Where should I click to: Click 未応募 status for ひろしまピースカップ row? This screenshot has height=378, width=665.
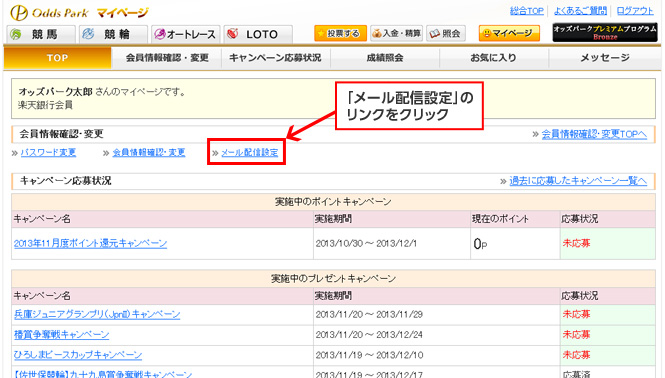[576, 355]
